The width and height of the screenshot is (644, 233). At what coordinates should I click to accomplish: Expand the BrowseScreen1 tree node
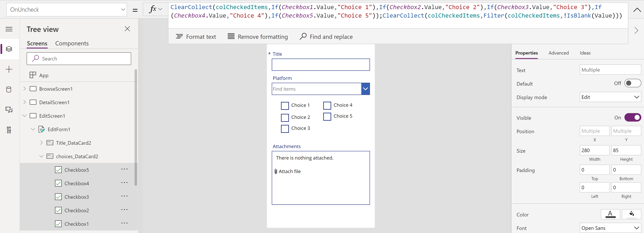tap(24, 89)
